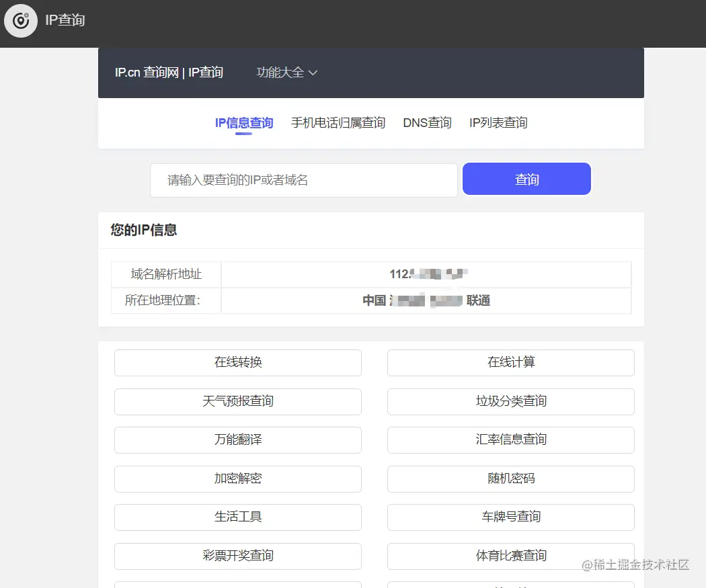706x588 pixels.
Task: Open 彩票开奖查询
Action: pos(238,556)
